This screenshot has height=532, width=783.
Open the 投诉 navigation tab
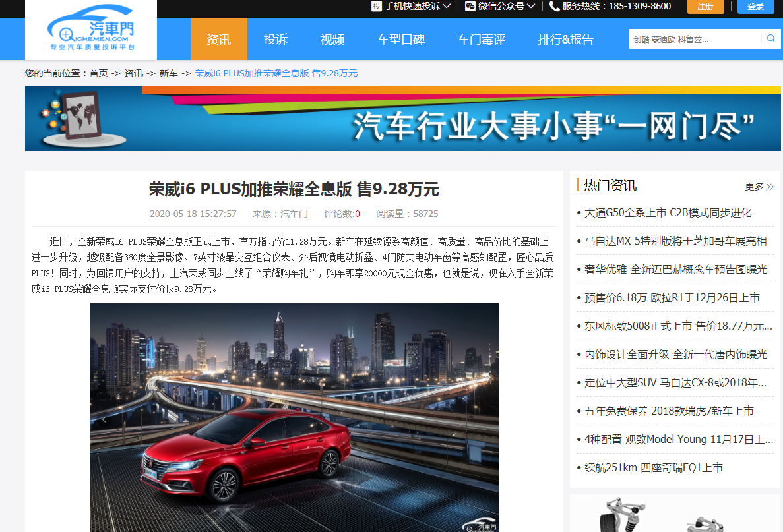pyautogui.click(x=276, y=39)
